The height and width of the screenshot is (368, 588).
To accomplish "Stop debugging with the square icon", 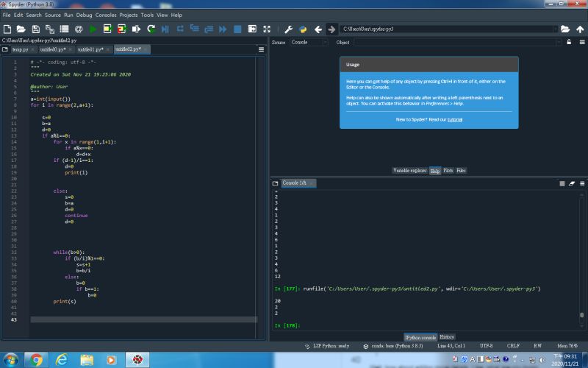I will point(237,29).
